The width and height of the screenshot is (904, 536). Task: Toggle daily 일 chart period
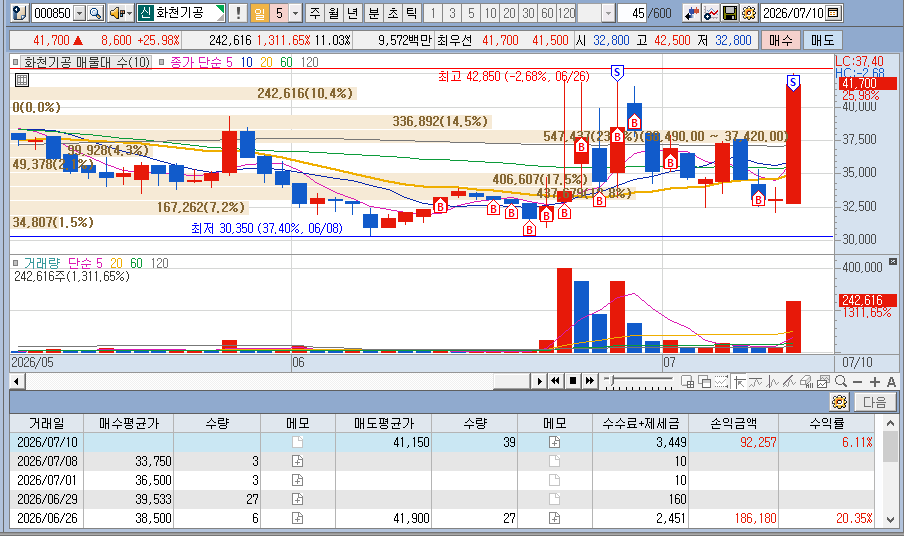[x=260, y=13]
